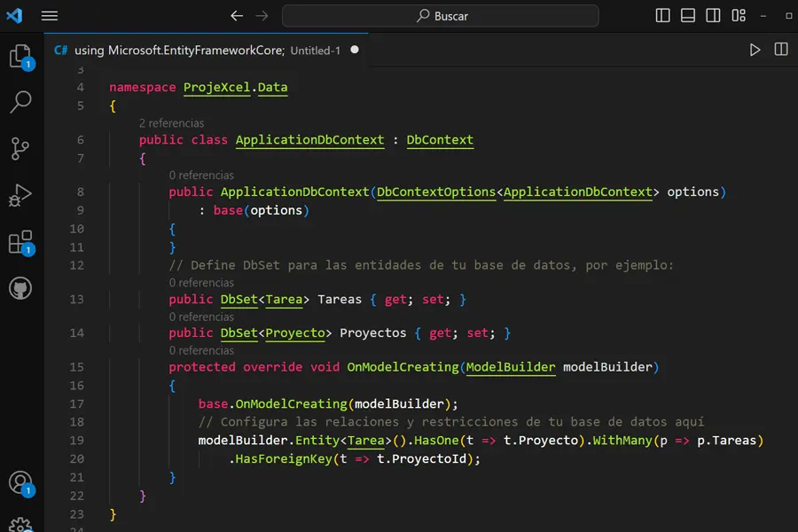798x532 pixels.
Task: Click the 'Configura las relaciones' comment line
Action: (451, 422)
